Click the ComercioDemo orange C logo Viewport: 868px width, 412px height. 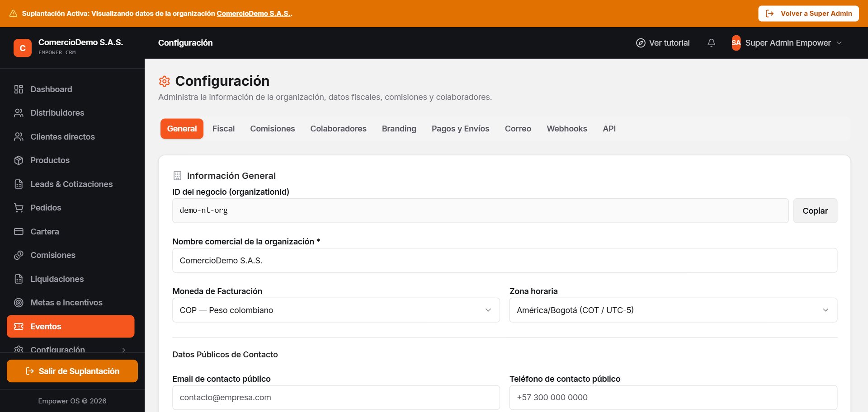click(23, 48)
